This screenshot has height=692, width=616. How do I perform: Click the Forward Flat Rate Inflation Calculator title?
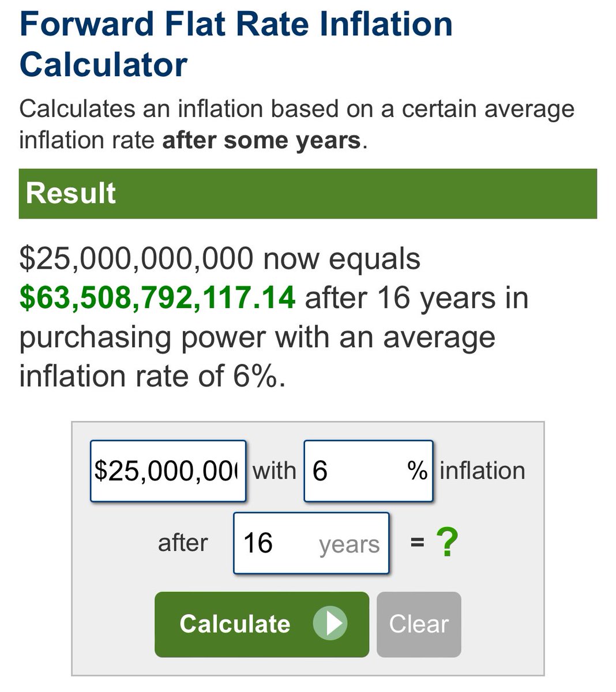click(x=236, y=44)
